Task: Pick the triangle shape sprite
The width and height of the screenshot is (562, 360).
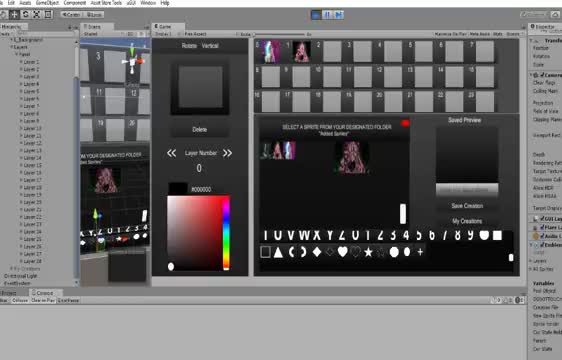Action: (278, 252)
